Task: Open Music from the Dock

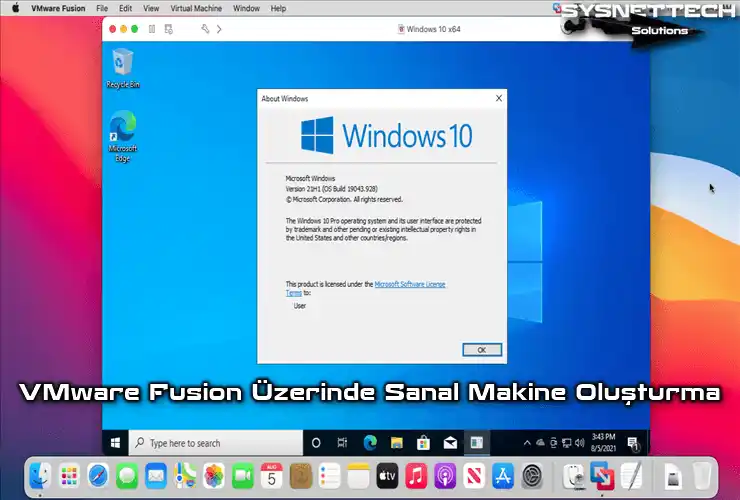Action: 416,476
